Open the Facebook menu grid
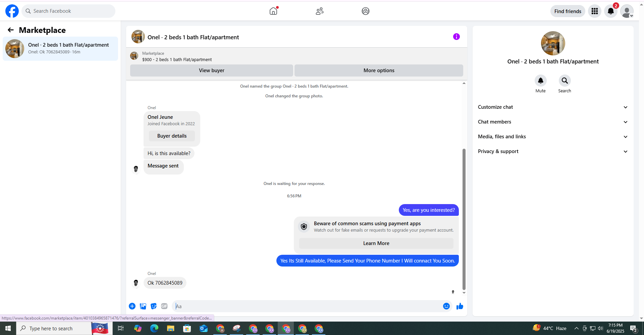644x335 pixels. click(x=595, y=11)
